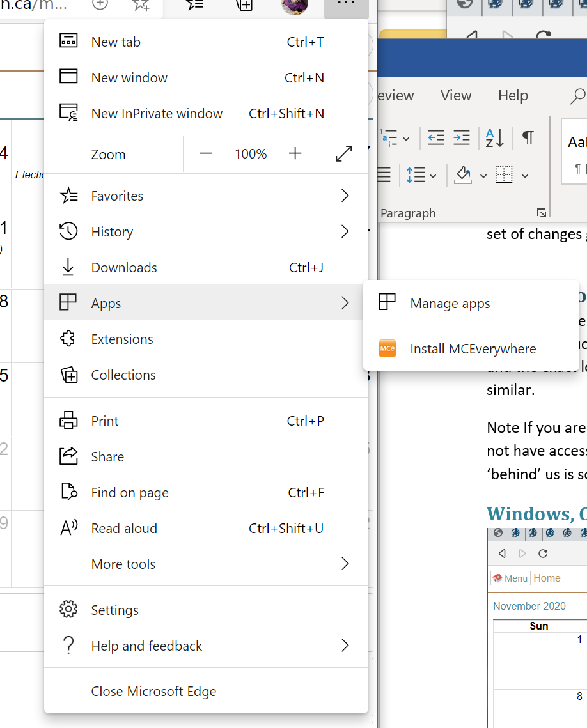Open the shading color dropdown arrow
587x728 pixels.
coord(483,176)
